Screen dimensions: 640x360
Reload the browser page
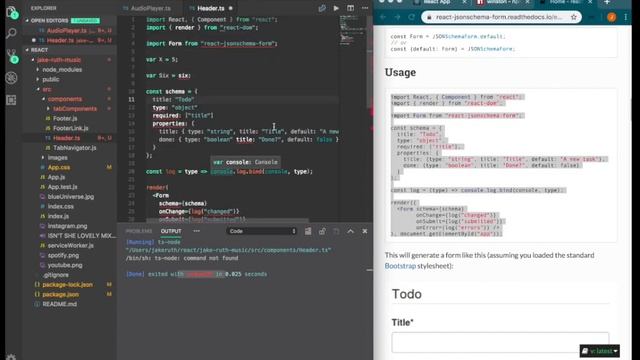coord(411,17)
